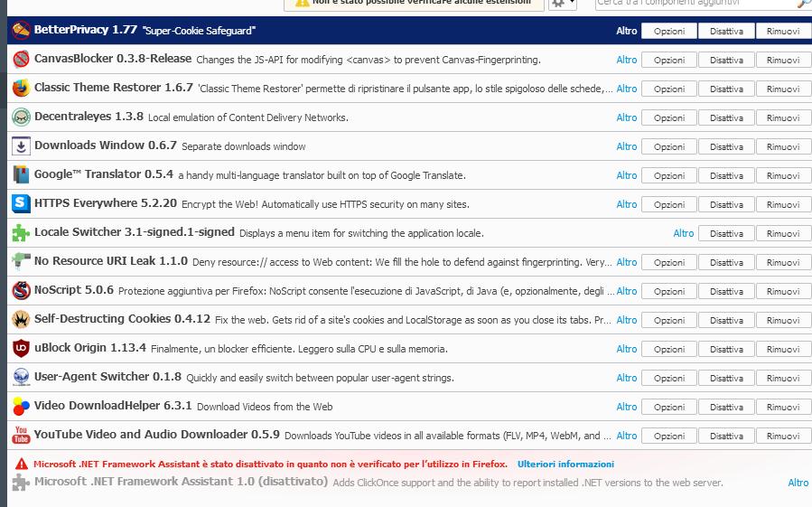Disable NoScript with Disattiva
Screen dimensions: 812x507
pyautogui.click(x=726, y=291)
